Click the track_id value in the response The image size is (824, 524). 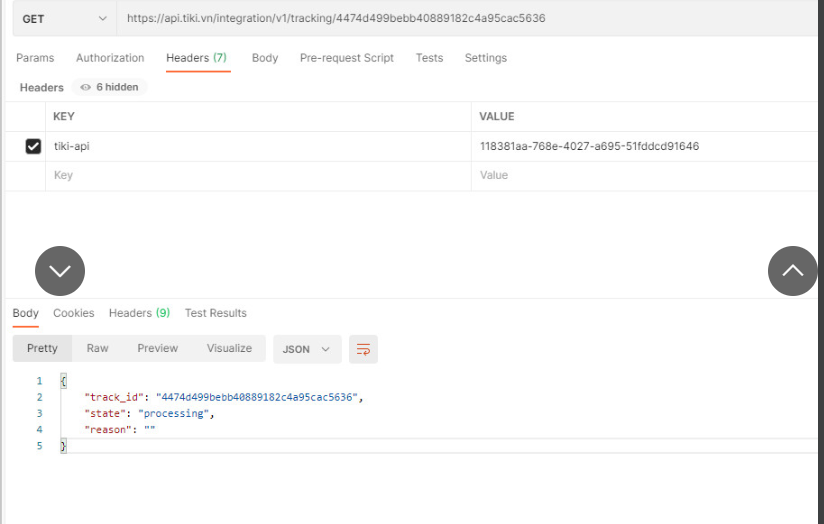click(256, 397)
